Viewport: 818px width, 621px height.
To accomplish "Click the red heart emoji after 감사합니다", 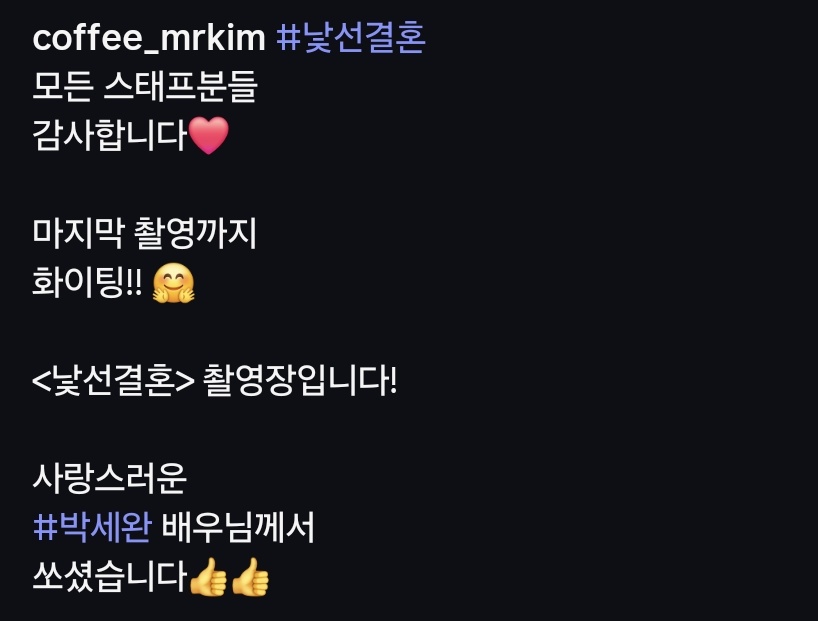I will pos(208,135).
